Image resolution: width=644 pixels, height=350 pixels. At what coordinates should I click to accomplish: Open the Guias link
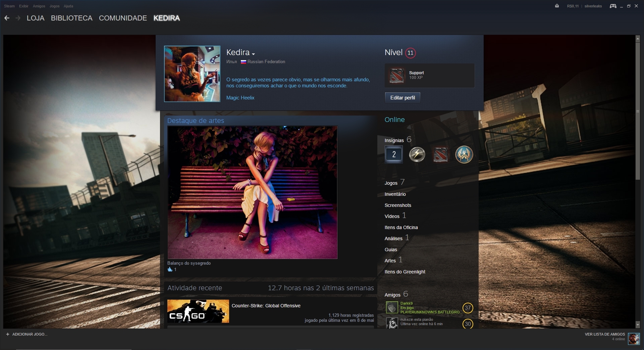pos(391,250)
